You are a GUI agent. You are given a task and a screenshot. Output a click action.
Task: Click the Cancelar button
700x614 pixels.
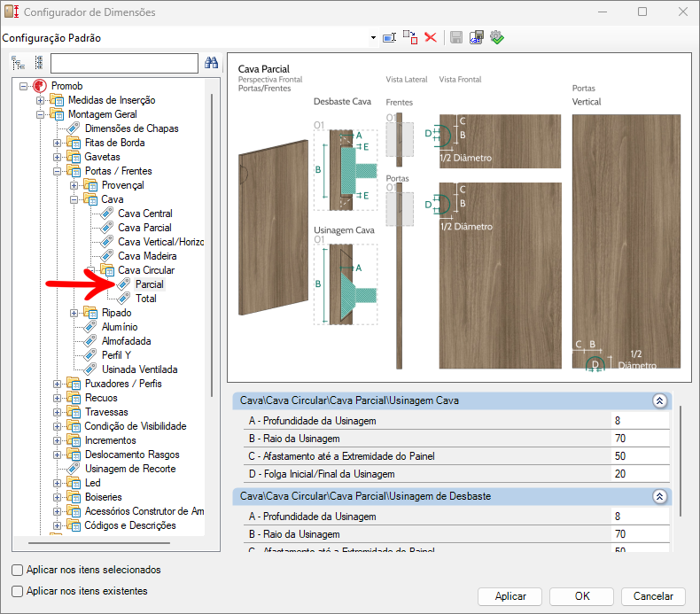[x=653, y=596]
